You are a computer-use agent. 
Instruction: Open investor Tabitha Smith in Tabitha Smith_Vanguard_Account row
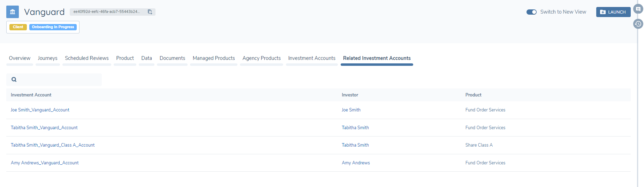click(x=355, y=127)
